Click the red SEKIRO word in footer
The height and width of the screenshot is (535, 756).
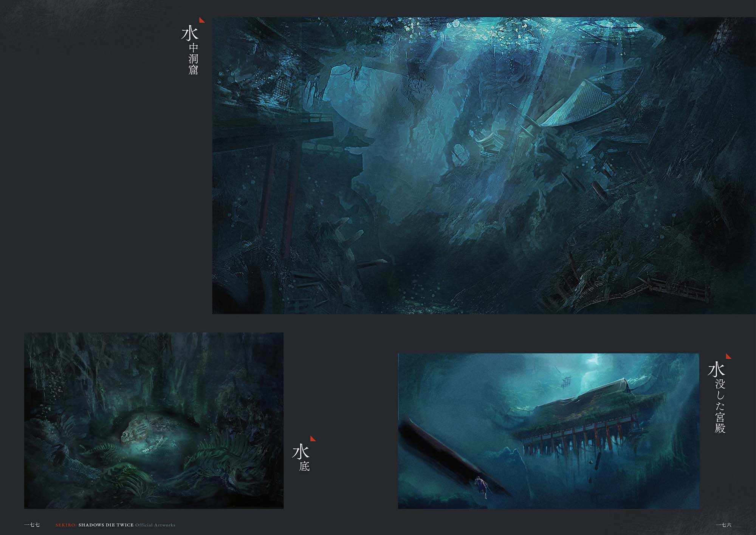tap(66, 525)
